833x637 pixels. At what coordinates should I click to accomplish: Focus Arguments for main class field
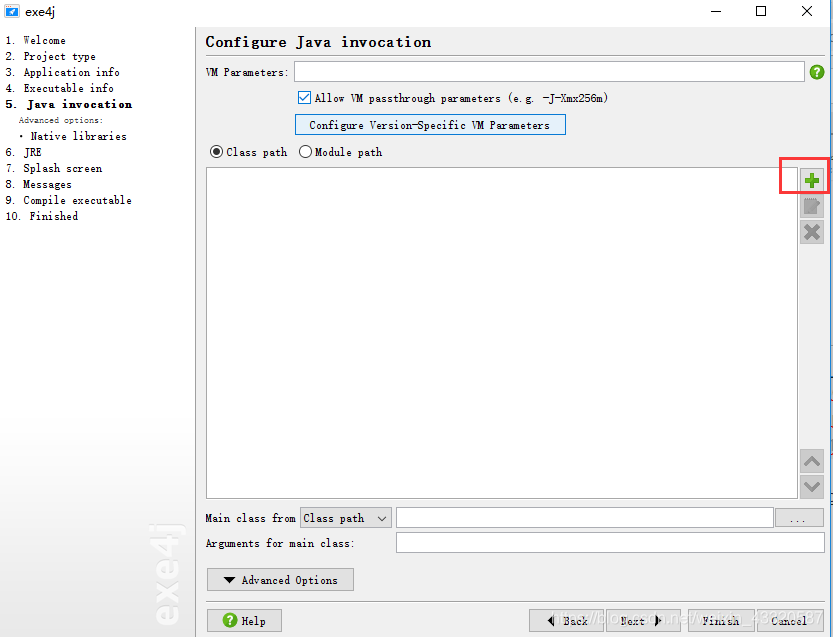(610, 543)
